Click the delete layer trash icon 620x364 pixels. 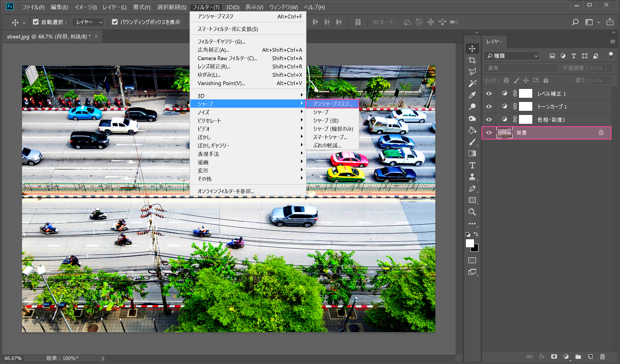(602, 357)
